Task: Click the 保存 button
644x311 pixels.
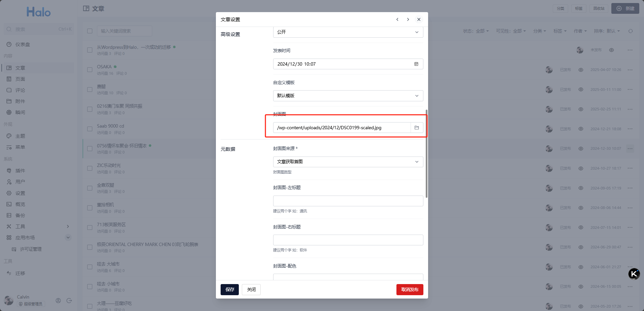Action: [x=229, y=289]
